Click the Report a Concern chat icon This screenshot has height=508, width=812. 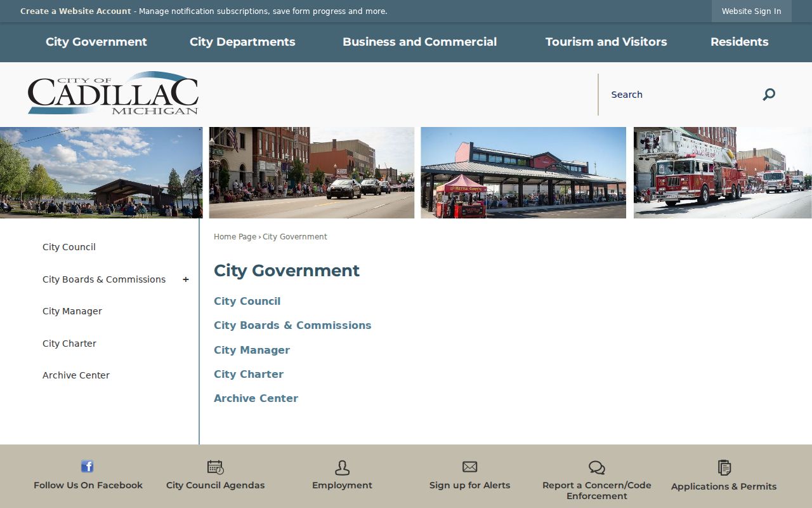click(597, 468)
